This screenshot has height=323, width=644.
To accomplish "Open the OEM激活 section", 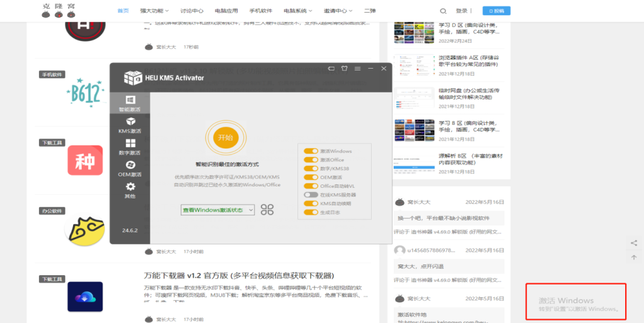I will click(130, 169).
